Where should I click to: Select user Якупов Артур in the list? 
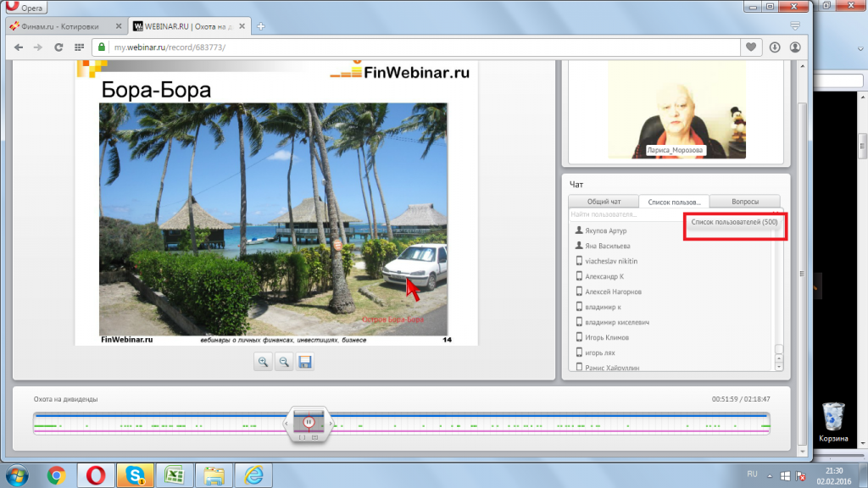point(605,230)
